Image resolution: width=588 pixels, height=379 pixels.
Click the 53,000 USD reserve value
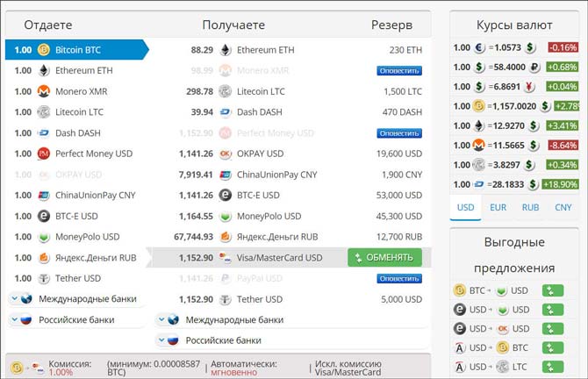pyautogui.click(x=399, y=196)
